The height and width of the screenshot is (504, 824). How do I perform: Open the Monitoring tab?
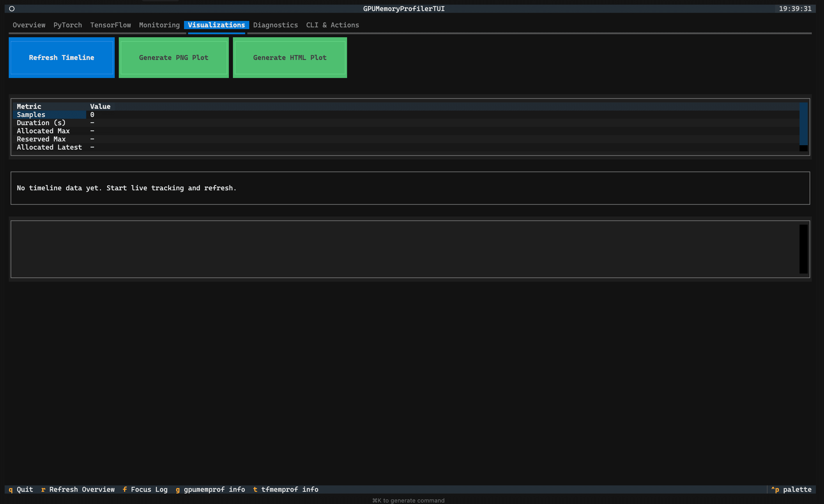[159, 25]
